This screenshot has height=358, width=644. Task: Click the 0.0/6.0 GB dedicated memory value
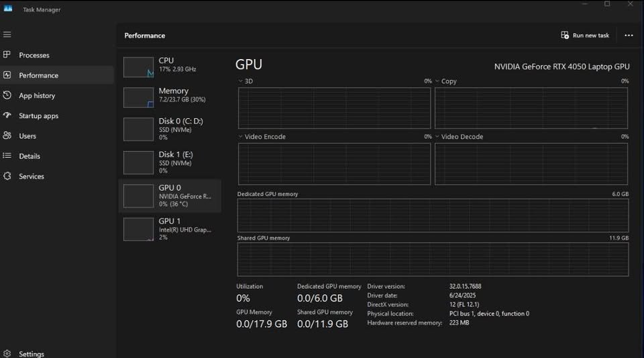pos(319,298)
